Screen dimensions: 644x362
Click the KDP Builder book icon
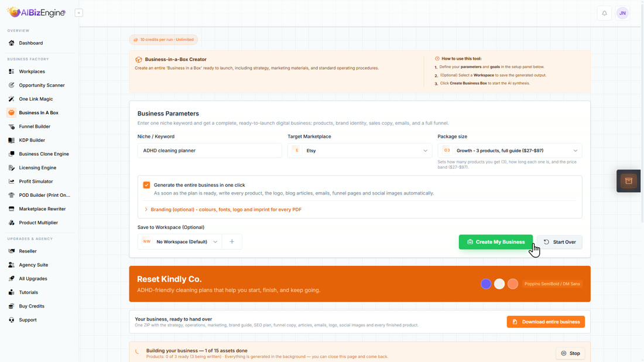(x=12, y=140)
